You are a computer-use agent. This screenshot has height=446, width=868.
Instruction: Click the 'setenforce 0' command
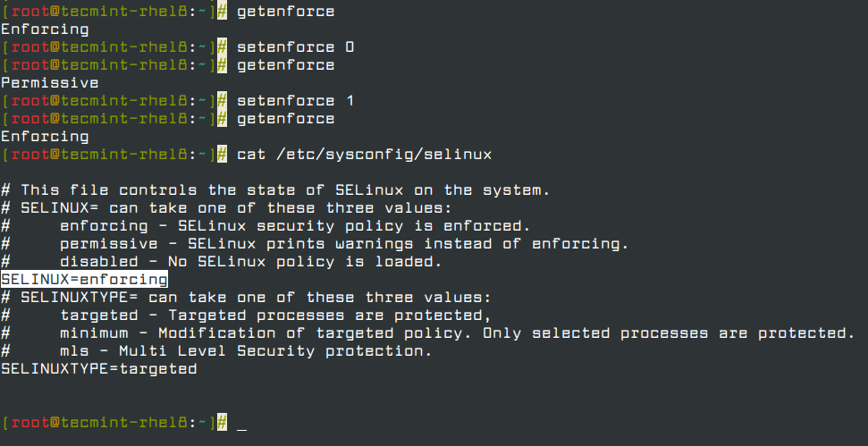296,47
